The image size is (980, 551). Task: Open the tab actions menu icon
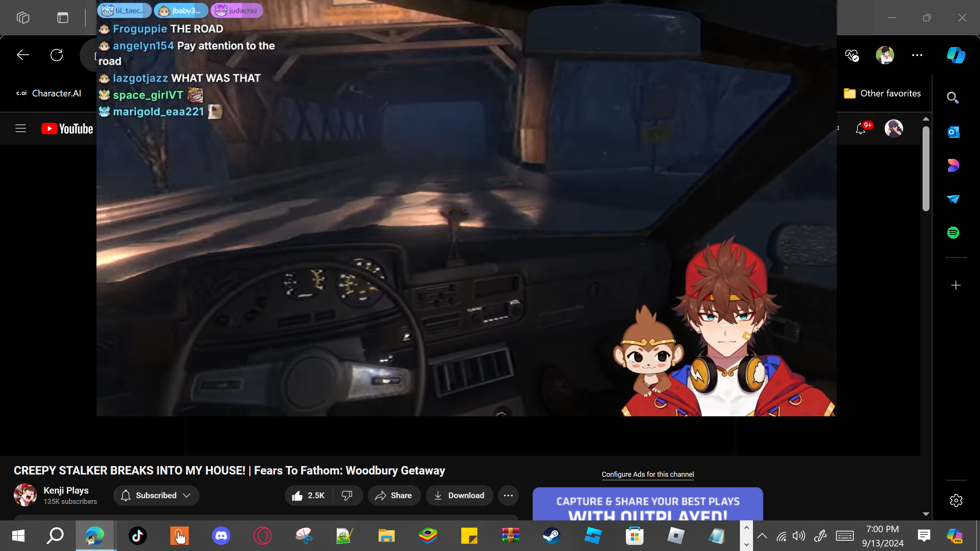pos(63,18)
